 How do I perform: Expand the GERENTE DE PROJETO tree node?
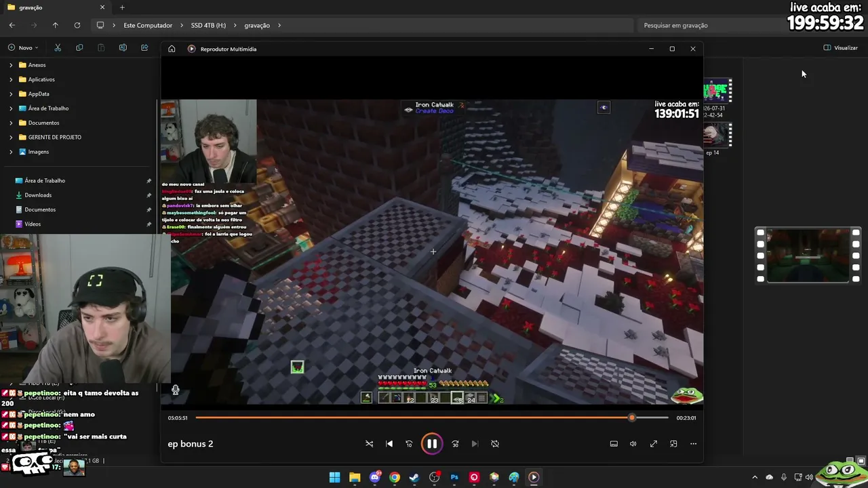[x=11, y=137]
